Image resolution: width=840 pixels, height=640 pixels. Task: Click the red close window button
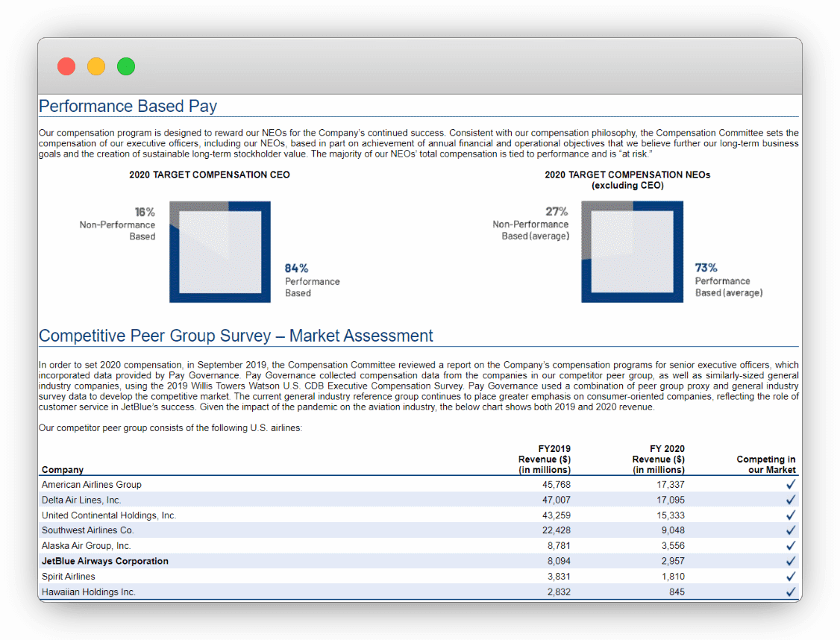(x=66, y=66)
